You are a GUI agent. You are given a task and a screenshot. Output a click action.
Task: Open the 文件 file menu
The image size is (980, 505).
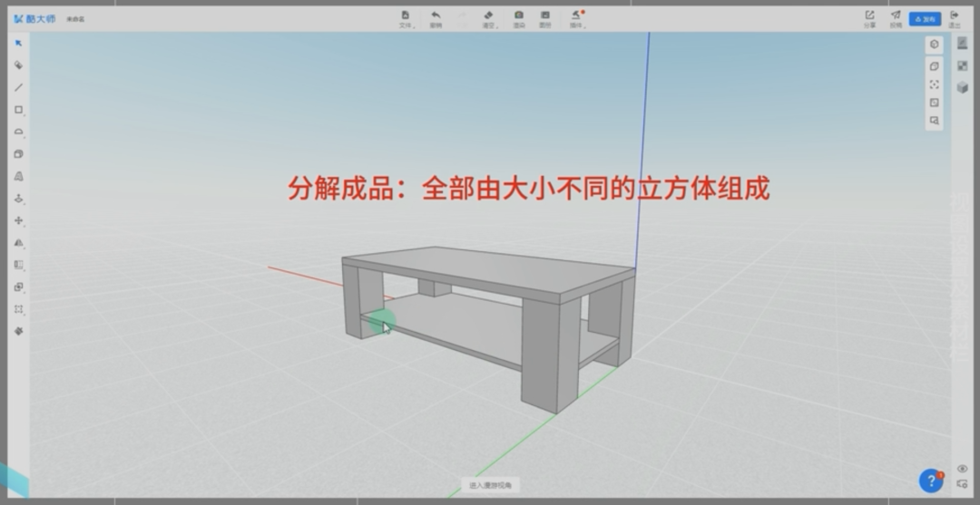pos(406,19)
